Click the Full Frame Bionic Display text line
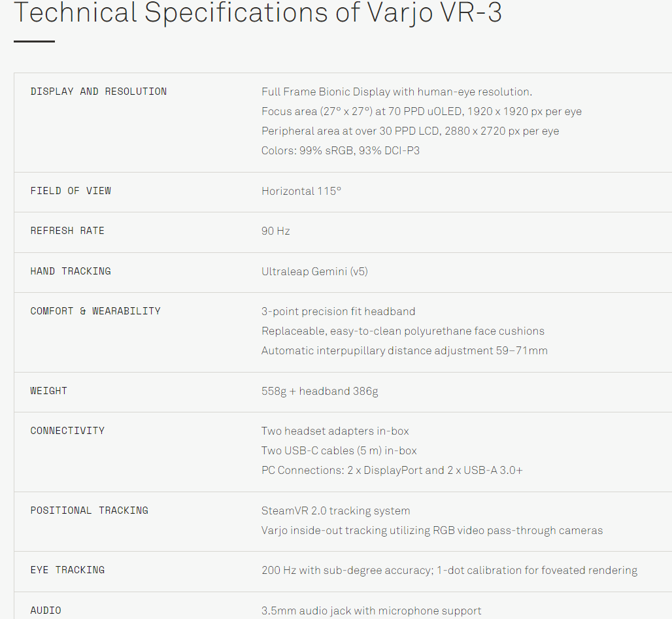The height and width of the screenshot is (619, 672). click(397, 92)
